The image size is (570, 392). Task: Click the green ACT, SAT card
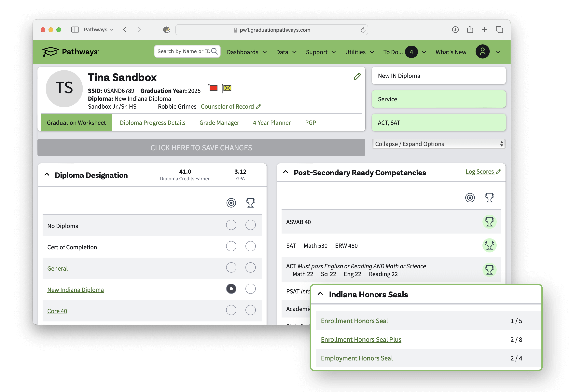438,122
